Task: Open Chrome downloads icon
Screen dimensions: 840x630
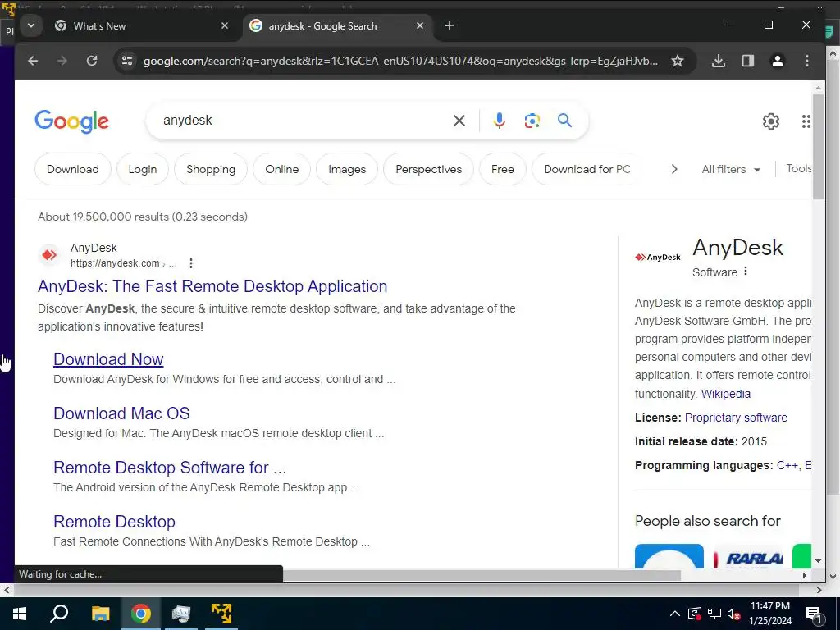Action: click(719, 61)
